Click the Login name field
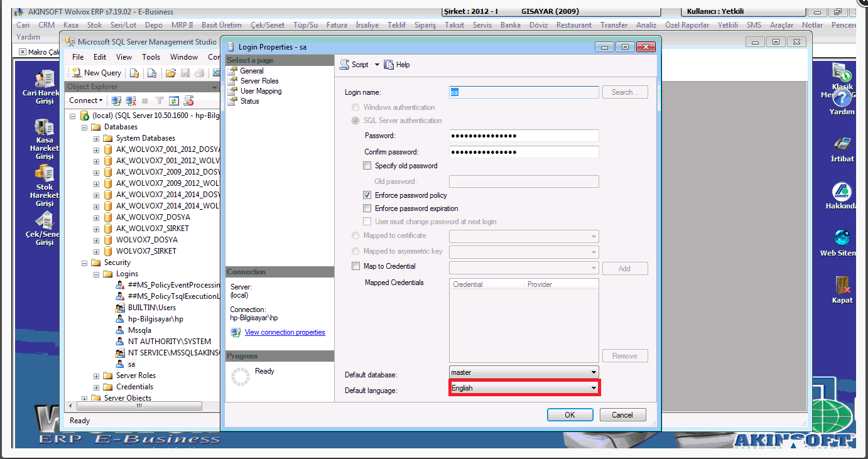This screenshot has width=868, height=459. click(x=524, y=92)
